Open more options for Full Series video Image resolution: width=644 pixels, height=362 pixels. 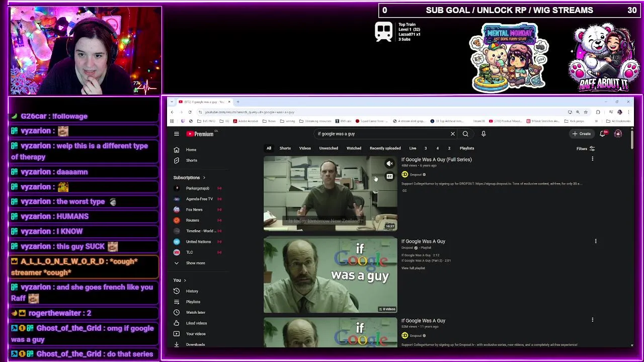pos(592,159)
